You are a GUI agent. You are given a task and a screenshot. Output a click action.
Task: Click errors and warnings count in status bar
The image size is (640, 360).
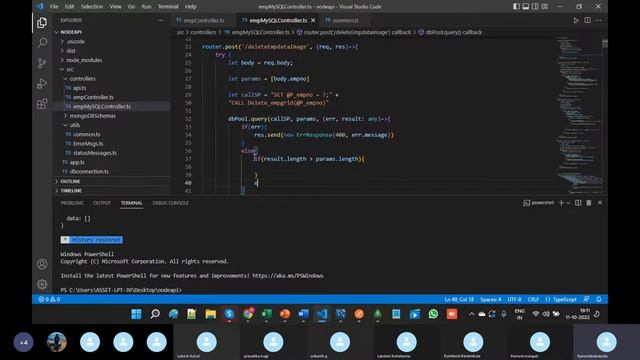pos(49,299)
